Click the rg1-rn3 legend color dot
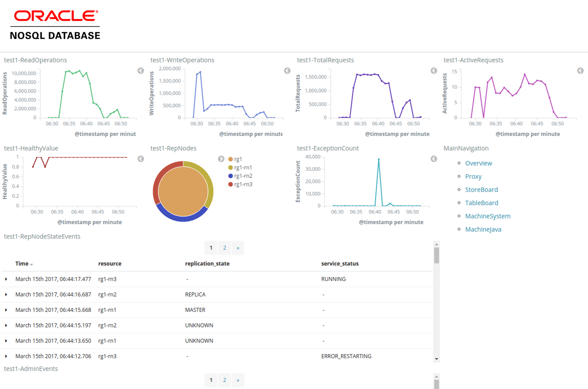Viewport: 588px width, 389px height. click(x=230, y=185)
